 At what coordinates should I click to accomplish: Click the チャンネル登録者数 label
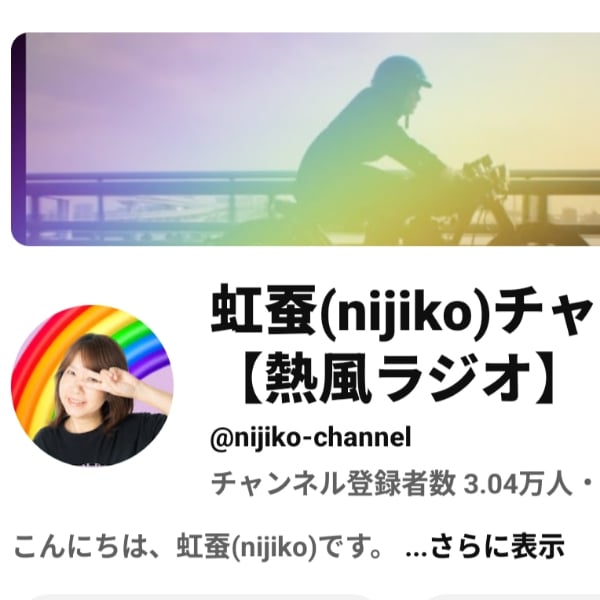pos(333,483)
